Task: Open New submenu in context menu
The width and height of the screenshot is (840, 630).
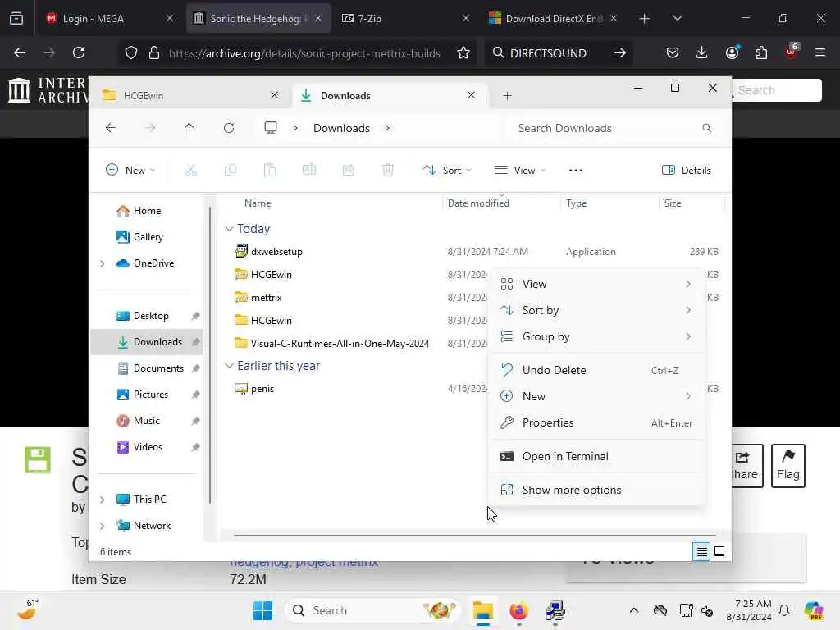Action: tap(597, 396)
